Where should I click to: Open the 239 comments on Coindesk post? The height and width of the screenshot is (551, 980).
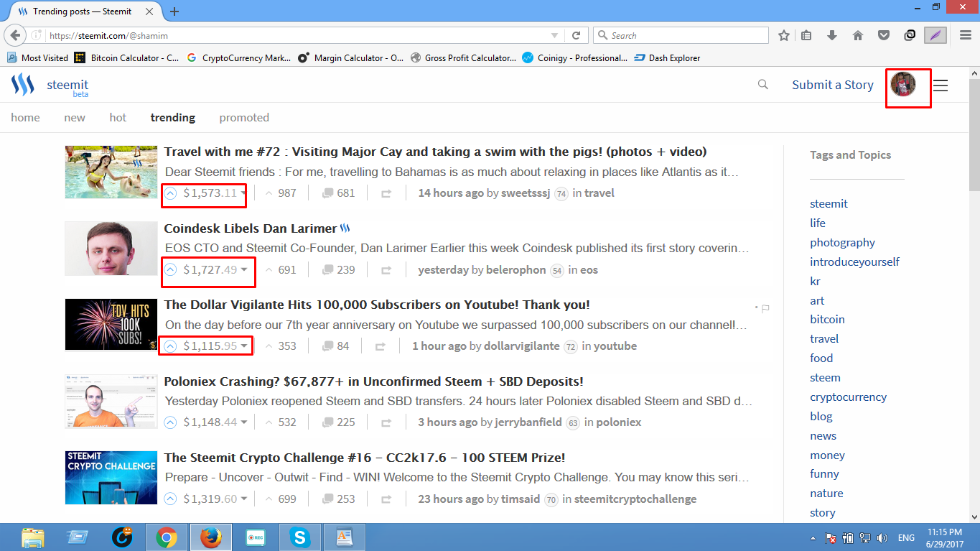click(x=339, y=269)
